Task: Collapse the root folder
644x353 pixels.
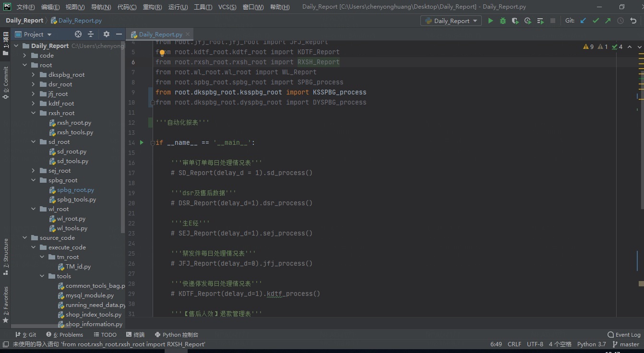Action: tap(24, 65)
